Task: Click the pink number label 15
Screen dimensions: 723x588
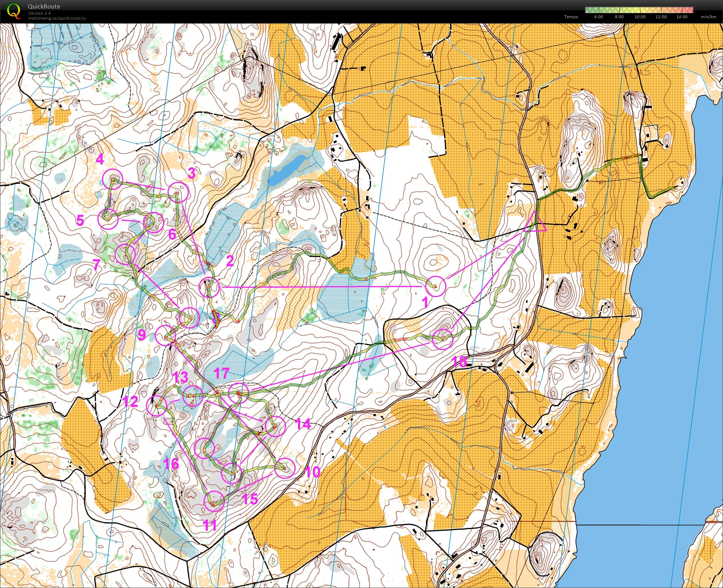Action: click(250, 499)
